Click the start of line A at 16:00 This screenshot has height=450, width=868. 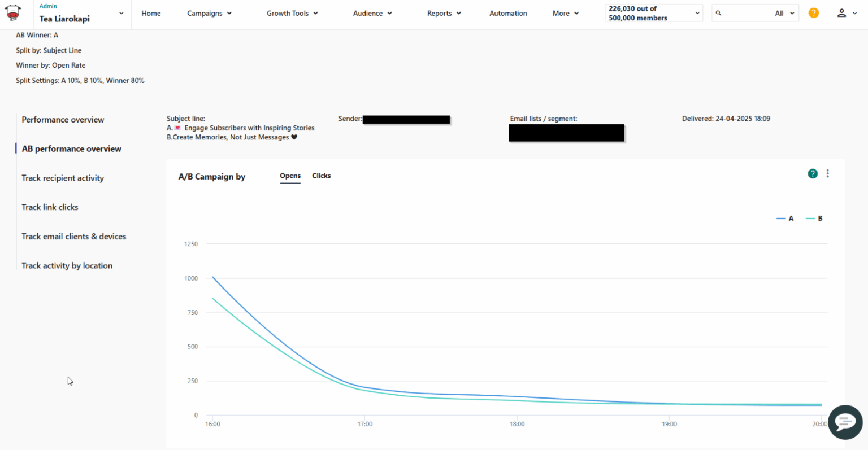click(x=212, y=277)
